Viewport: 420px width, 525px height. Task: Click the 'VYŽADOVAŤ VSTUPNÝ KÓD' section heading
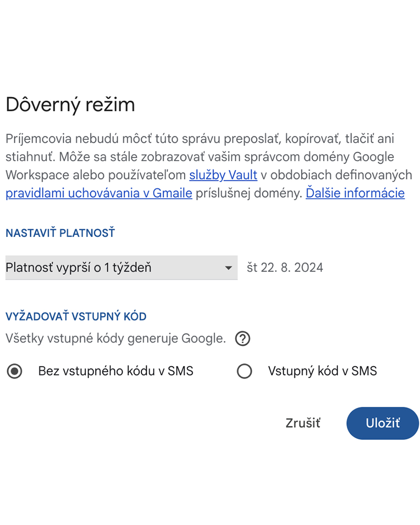tap(76, 316)
